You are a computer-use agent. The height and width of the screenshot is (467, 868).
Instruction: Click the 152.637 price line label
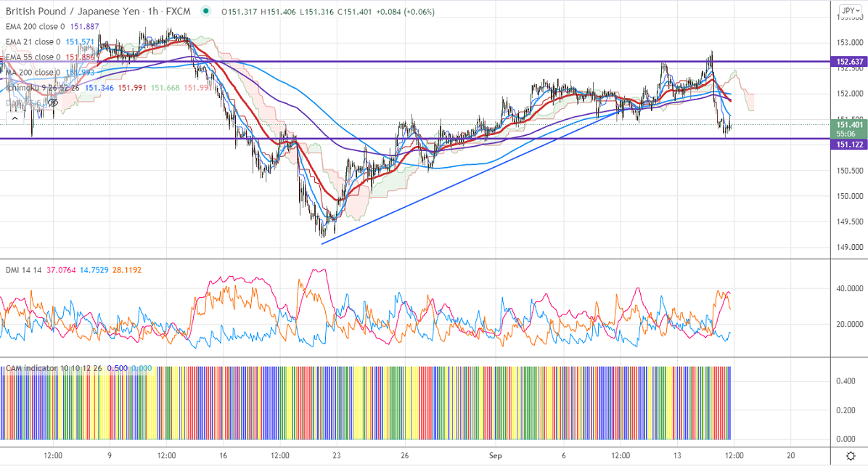pyautogui.click(x=849, y=62)
